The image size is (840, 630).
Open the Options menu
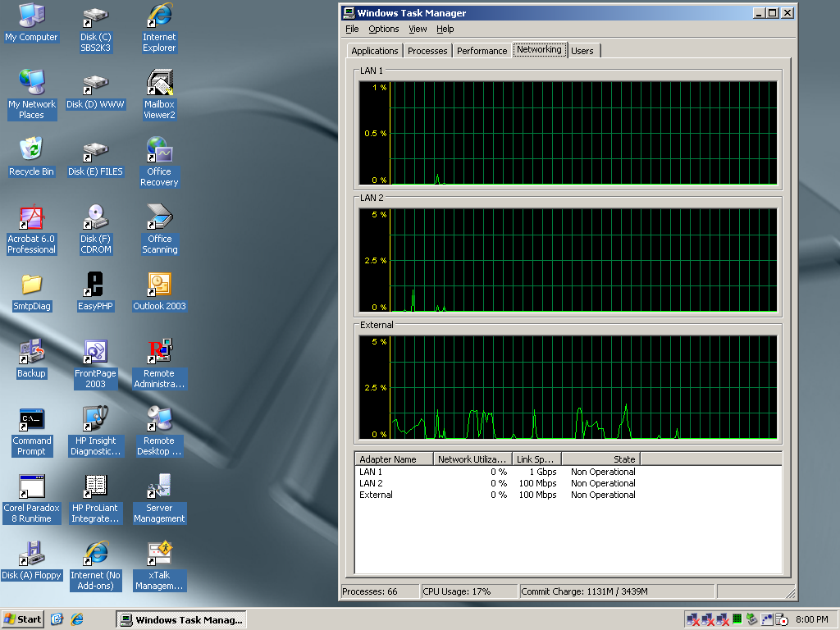pos(384,29)
